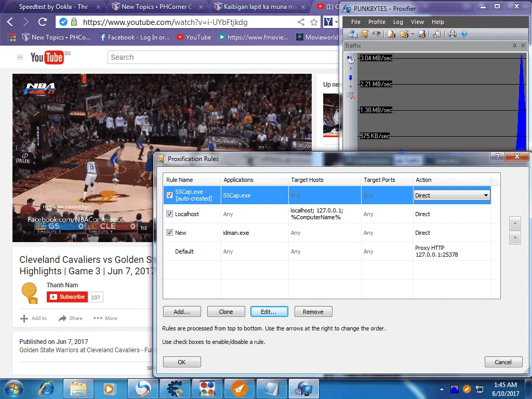
Task: Click the Remove button
Action: [x=313, y=312]
